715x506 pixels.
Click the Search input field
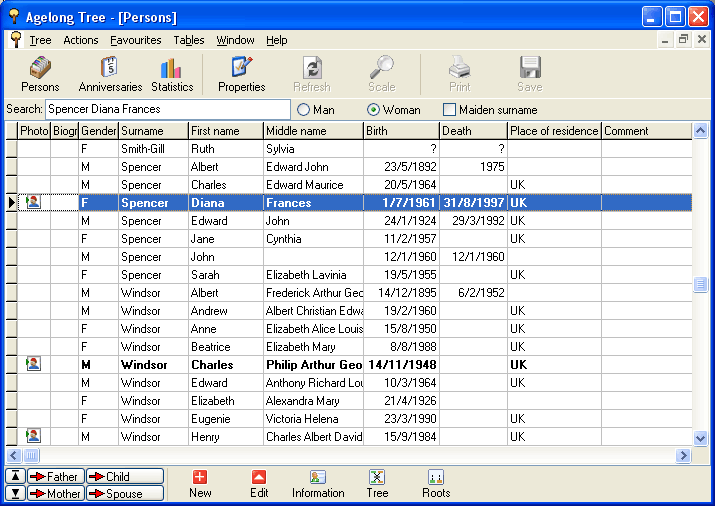click(168, 109)
